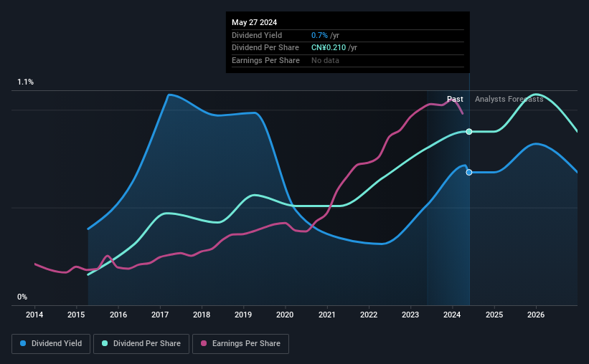This screenshot has height=364, width=589.
Task: Select the blue Dividend Yield data point marker
Action: tap(469, 172)
